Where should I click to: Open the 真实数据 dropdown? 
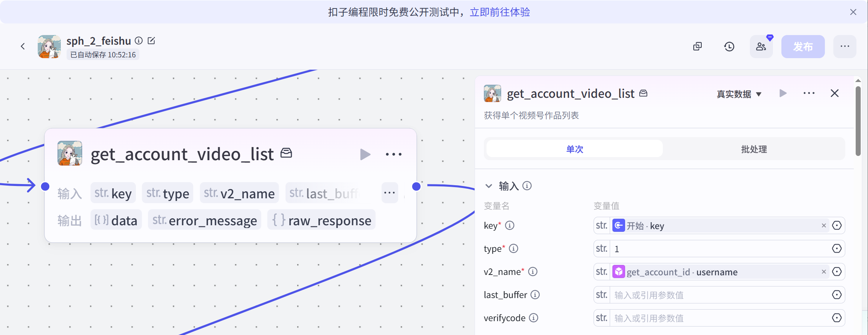tap(739, 94)
